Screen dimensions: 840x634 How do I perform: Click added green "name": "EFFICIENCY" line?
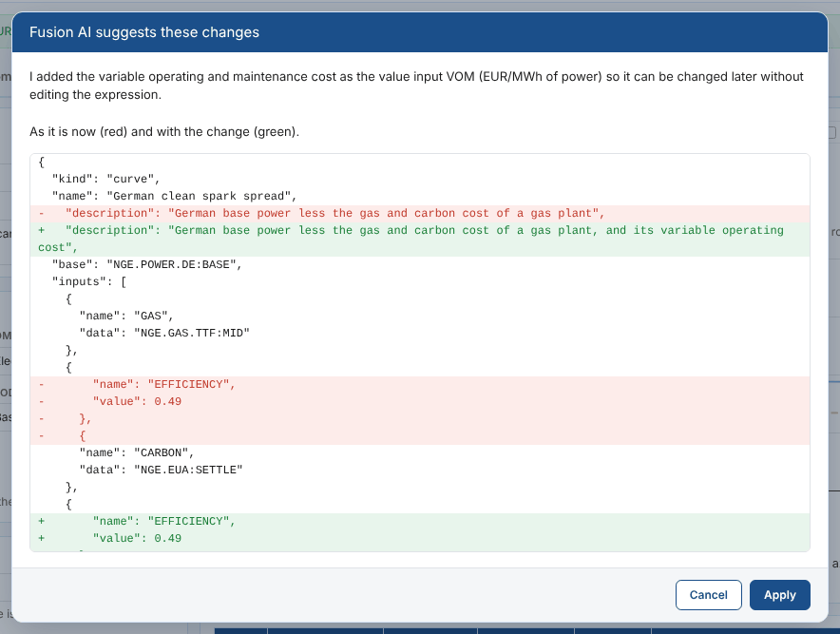(420, 522)
